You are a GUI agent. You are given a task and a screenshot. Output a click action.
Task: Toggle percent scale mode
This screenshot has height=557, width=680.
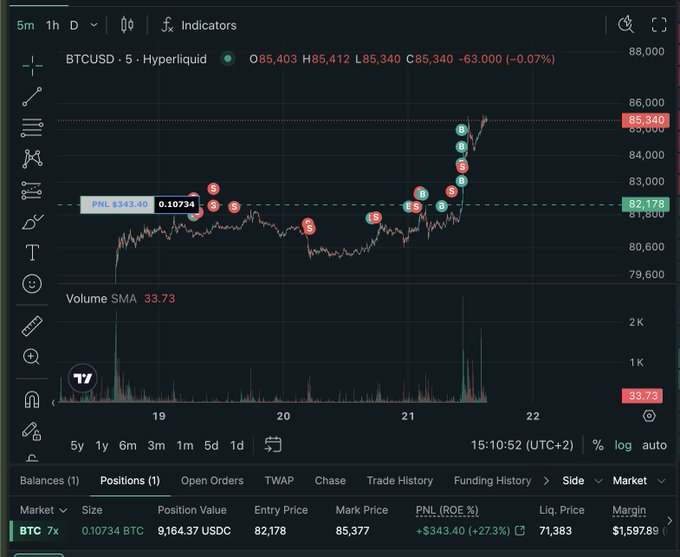(x=598, y=445)
